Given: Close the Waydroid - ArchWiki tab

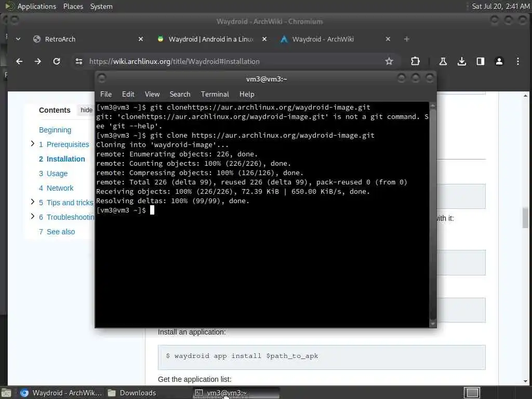Looking at the screenshot, I should pyautogui.click(x=388, y=39).
